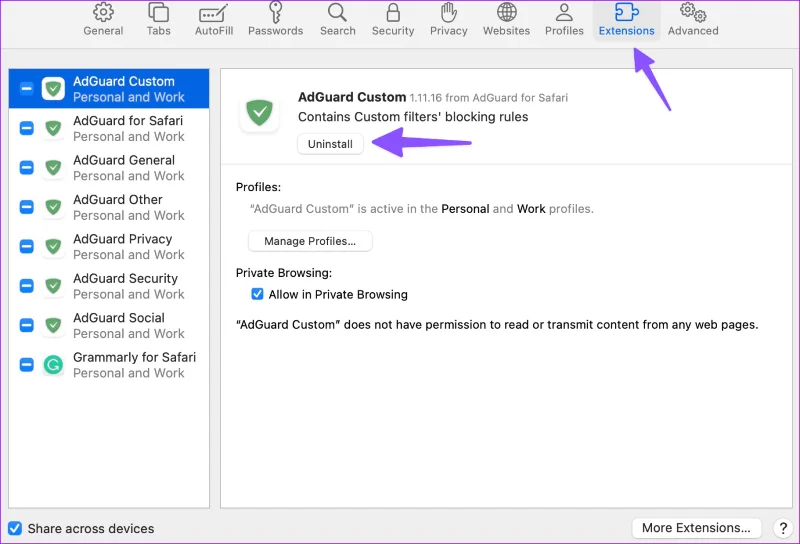
Task: Select the AdGuard for Safari row
Action: pos(109,128)
